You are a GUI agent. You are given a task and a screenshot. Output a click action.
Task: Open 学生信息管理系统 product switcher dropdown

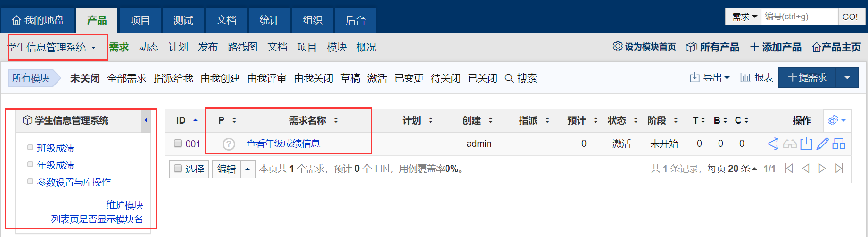pyautogui.click(x=52, y=47)
